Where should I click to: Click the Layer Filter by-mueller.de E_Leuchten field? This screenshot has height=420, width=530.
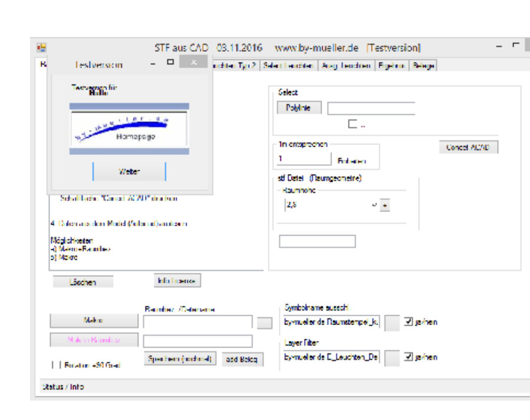pos(332,357)
